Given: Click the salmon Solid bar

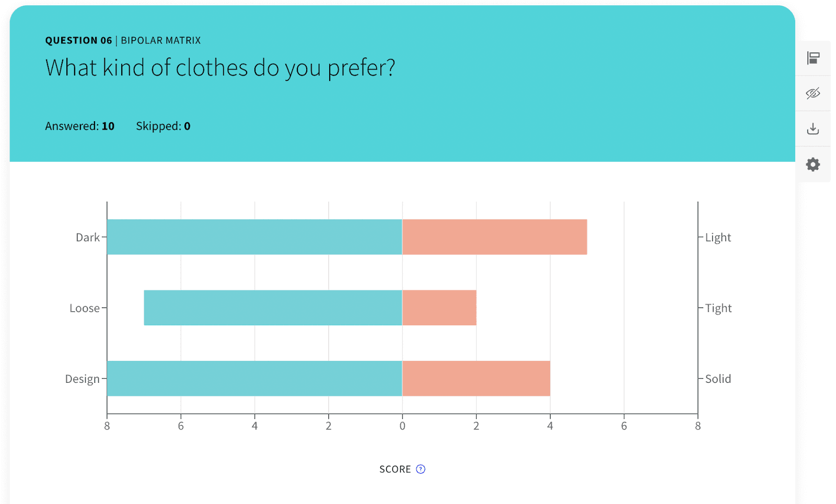Looking at the screenshot, I should [476, 378].
